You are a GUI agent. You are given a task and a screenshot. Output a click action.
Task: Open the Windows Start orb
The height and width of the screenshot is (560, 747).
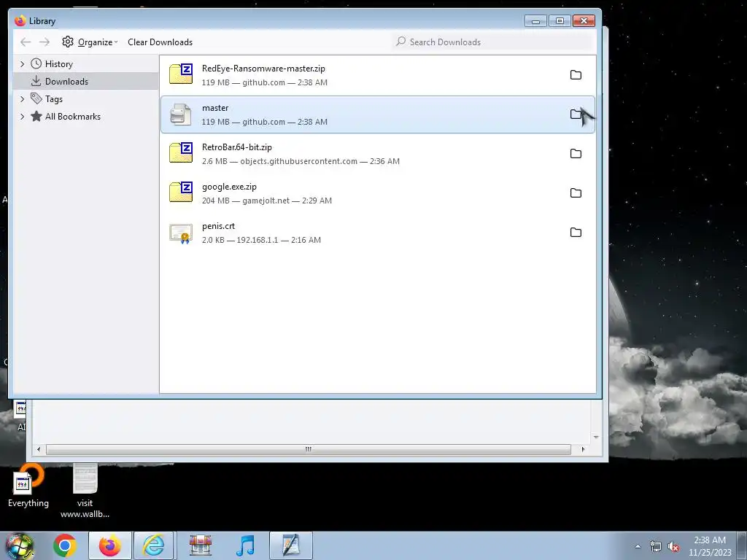click(20, 545)
